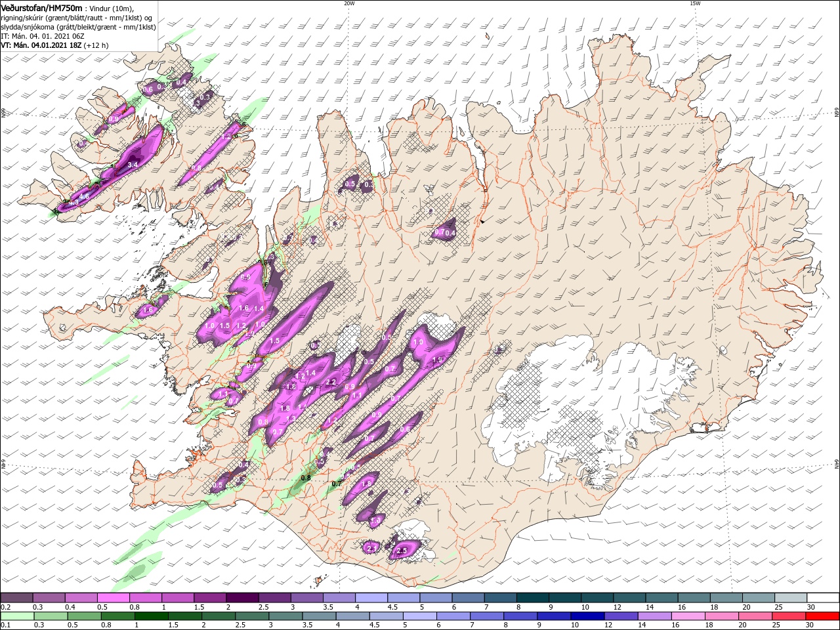Click the deep blue swatch between 10 and 12, lower row
The width and height of the screenshot is (840, 630).
coord(587,616)
